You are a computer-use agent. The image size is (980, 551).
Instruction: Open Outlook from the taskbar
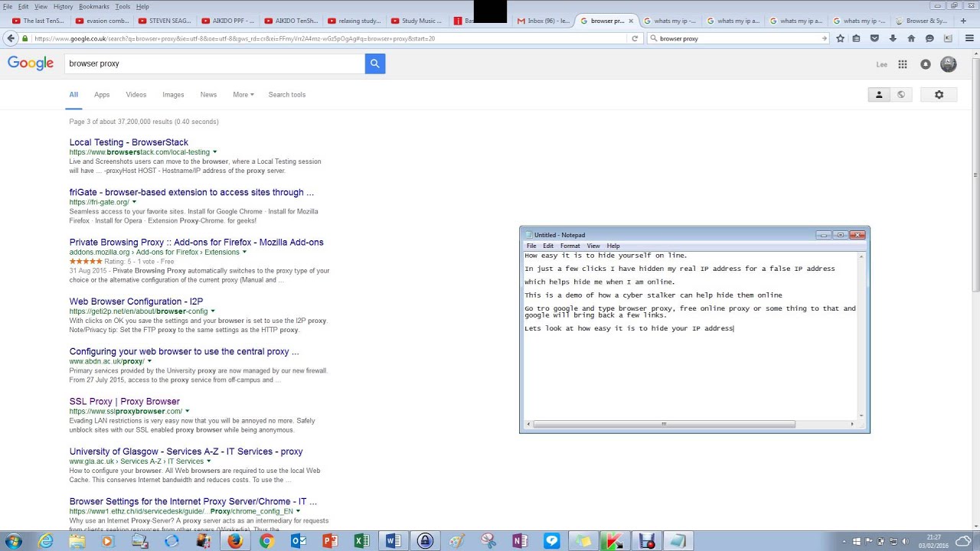299,541
